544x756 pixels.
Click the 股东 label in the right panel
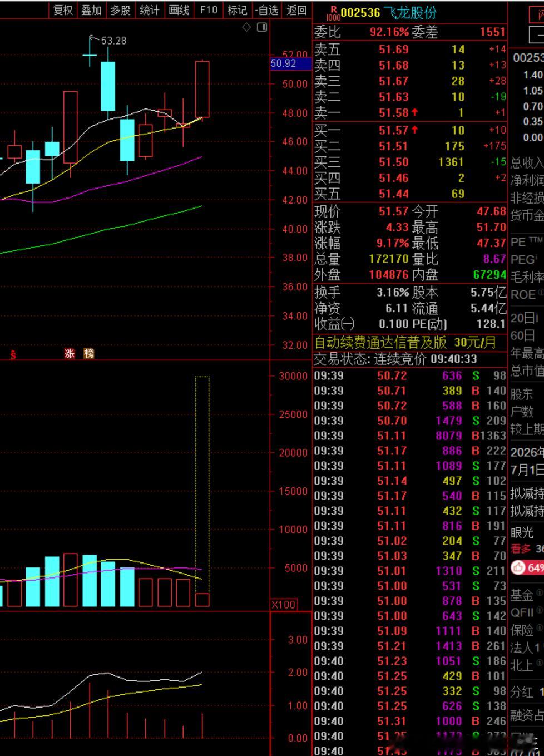[x=522, y=394]
